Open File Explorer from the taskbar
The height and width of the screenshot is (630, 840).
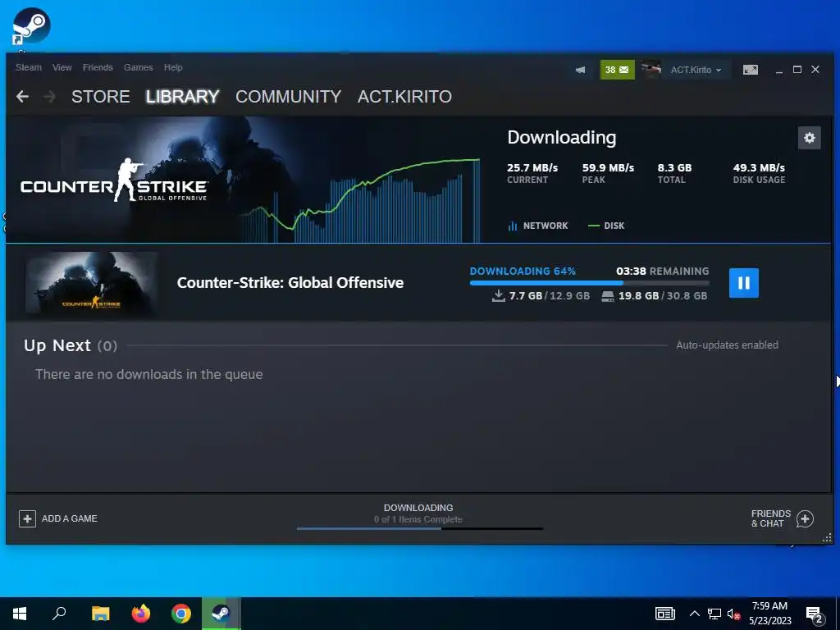coord(100,614)
